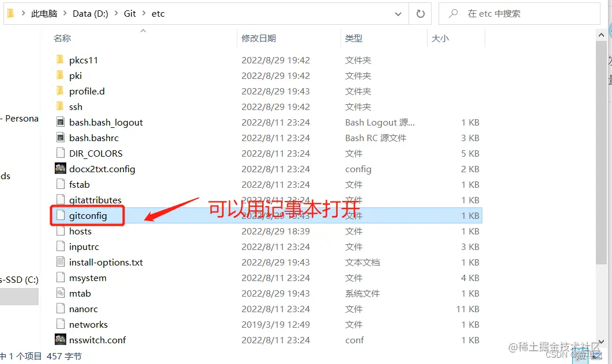Click the networks file icon

(60, 324)
